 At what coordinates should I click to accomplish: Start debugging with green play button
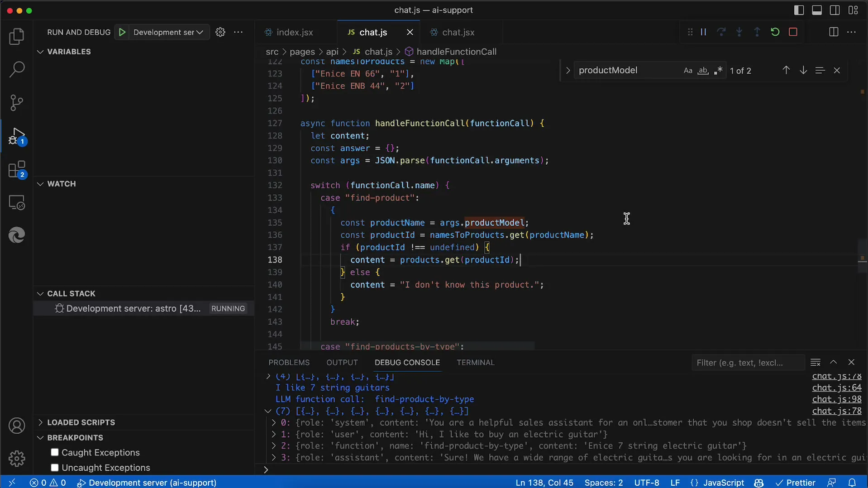[x=122, y=32]
